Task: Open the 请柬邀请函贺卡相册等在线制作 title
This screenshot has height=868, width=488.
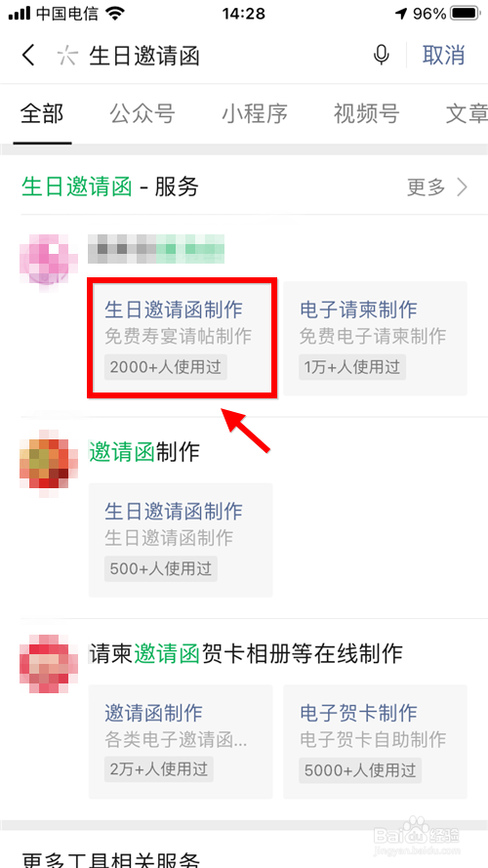Action: (246, 653)
